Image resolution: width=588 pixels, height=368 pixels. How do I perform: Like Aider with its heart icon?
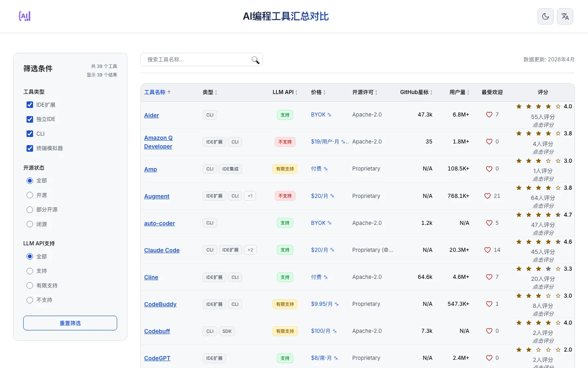[489, 114]
